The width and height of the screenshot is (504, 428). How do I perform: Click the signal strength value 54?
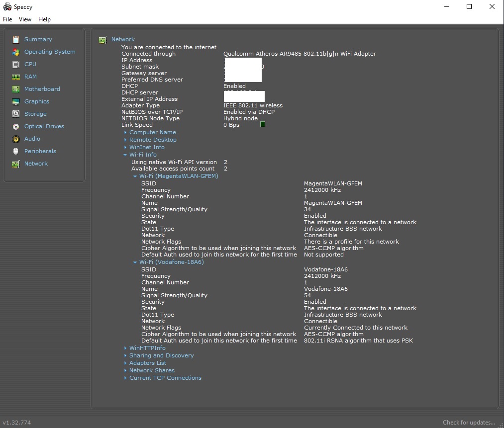(x=307, y=295)
